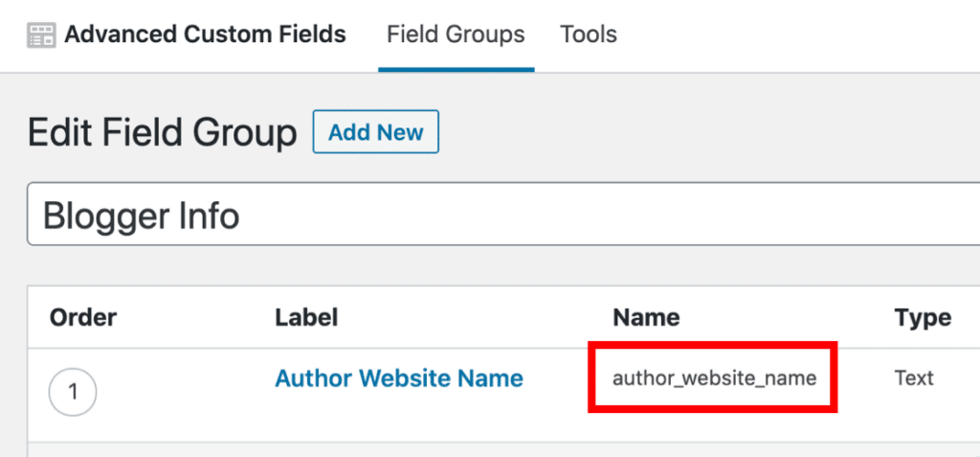Click the Label column header

click(306, 317)
